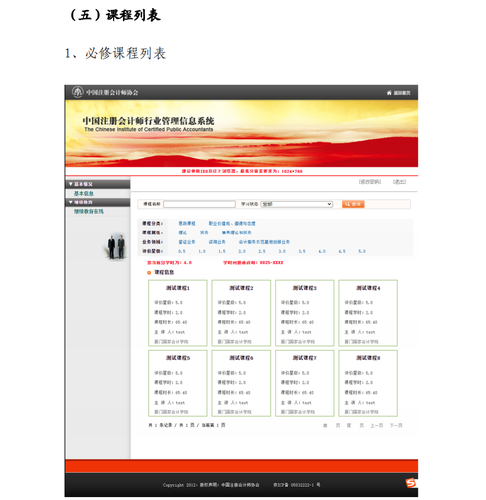Open the 测试课程4 course card
486x500 pixels.
[x=368, y=313]
